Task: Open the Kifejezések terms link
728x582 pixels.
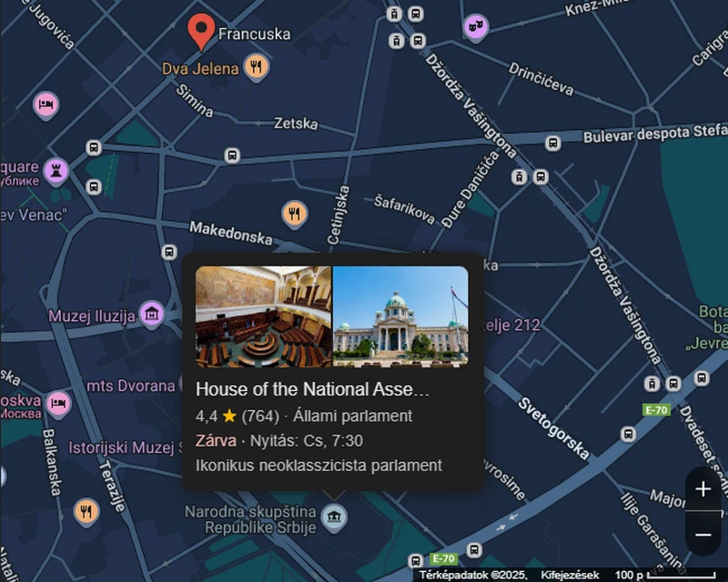Action: point(570,576)
